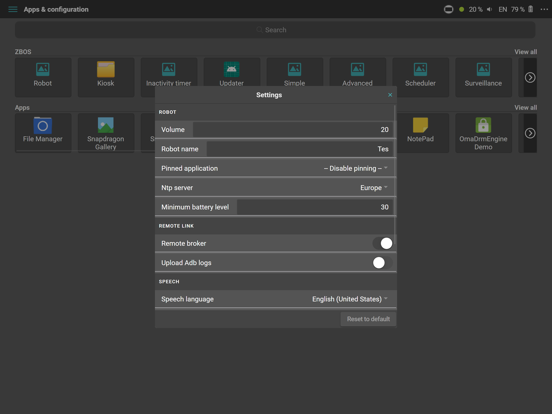The width and height of the screenshot is (552, 414).
Task: Open the Surveillance app
Action: coord(483,77)
